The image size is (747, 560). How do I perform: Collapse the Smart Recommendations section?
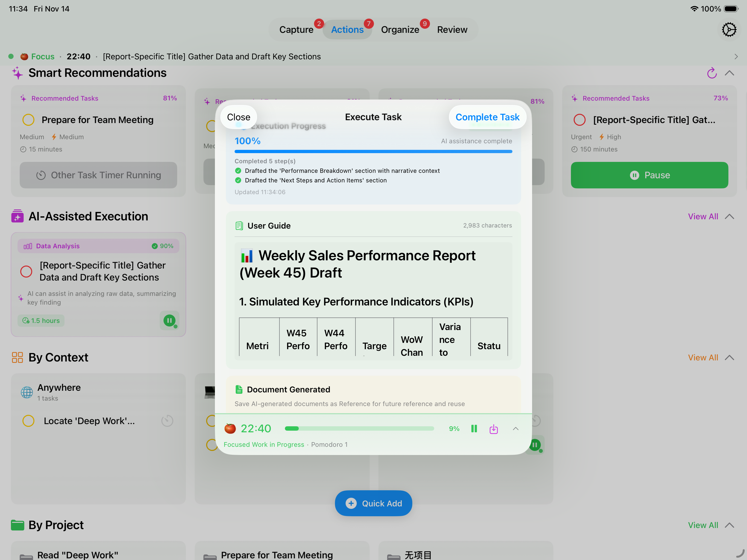point(730,73)
